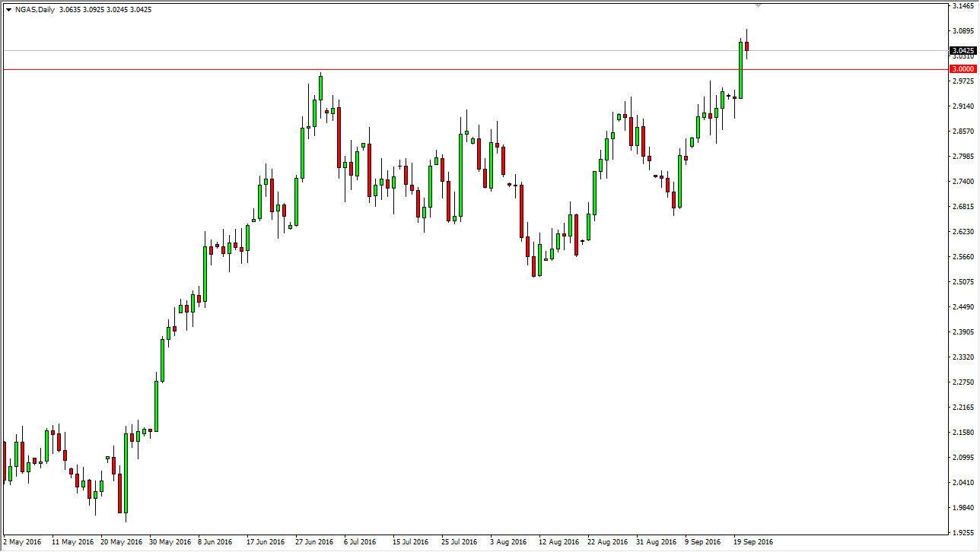Click the 31 Aug 2016 date label

pyautogui.click(x=657, y=542)
